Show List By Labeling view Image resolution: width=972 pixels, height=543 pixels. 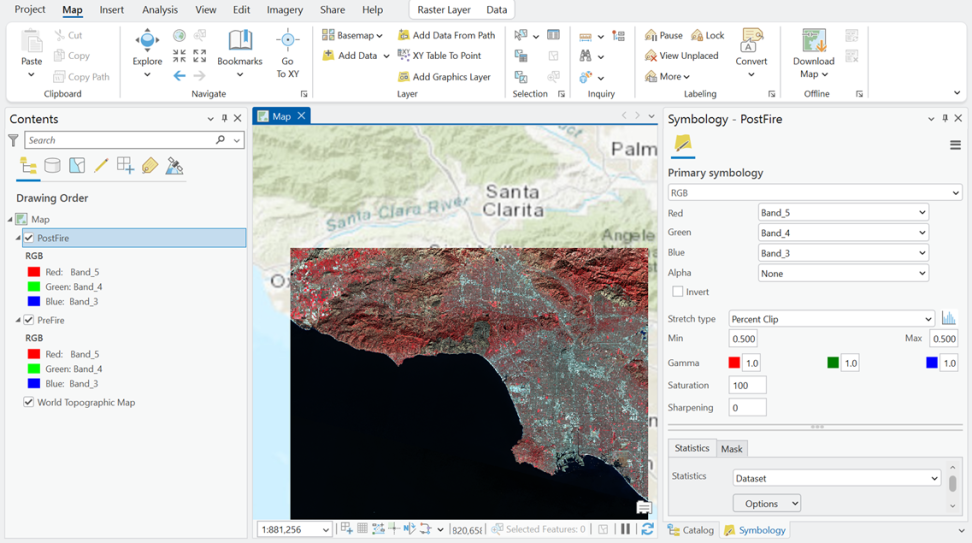pos(149,166)
